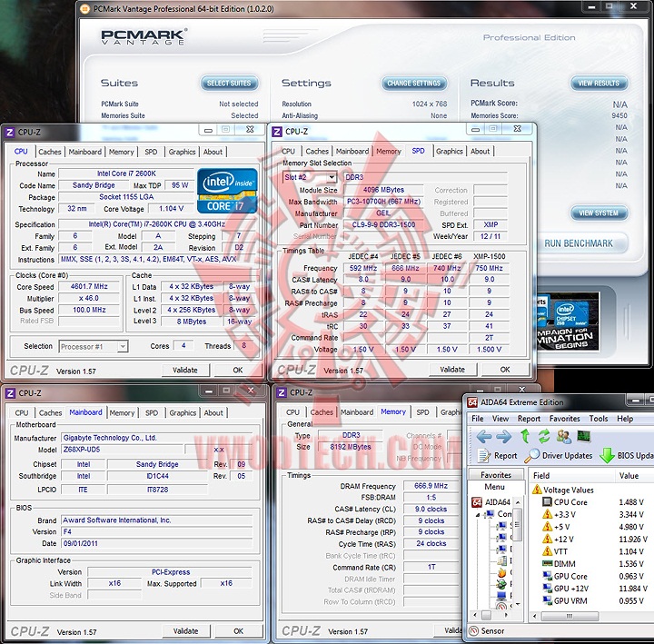Click the GPU Core monitor icon

547,576
